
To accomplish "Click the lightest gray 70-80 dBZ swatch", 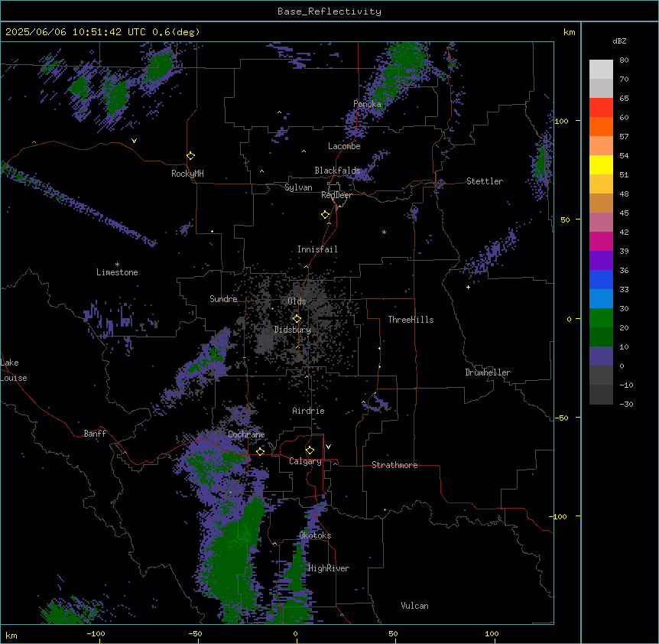I will tap(601, 70).
